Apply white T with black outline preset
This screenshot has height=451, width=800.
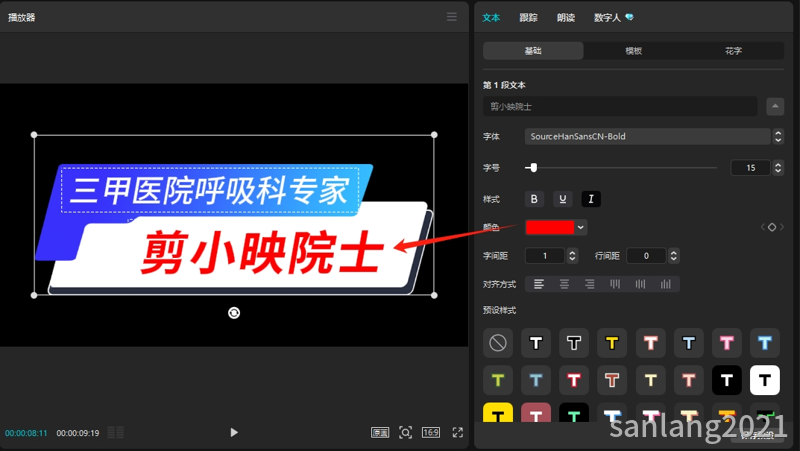[x=536, y=343]
